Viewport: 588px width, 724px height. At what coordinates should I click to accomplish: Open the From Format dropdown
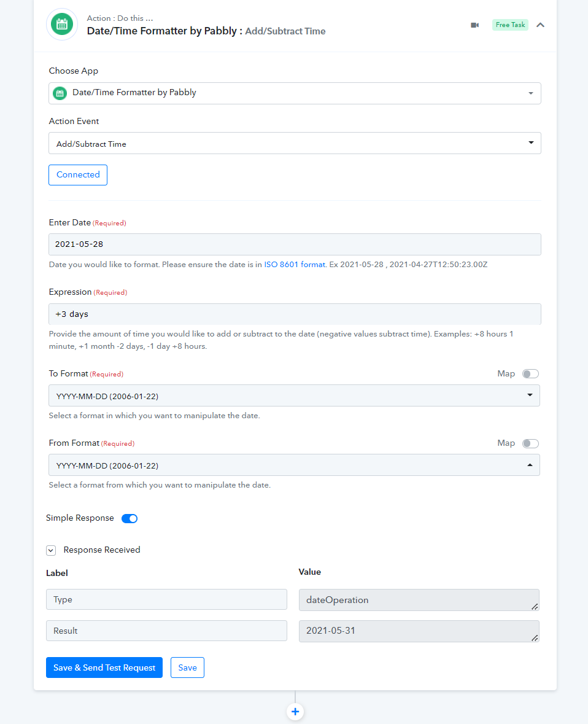pos(294,465)
